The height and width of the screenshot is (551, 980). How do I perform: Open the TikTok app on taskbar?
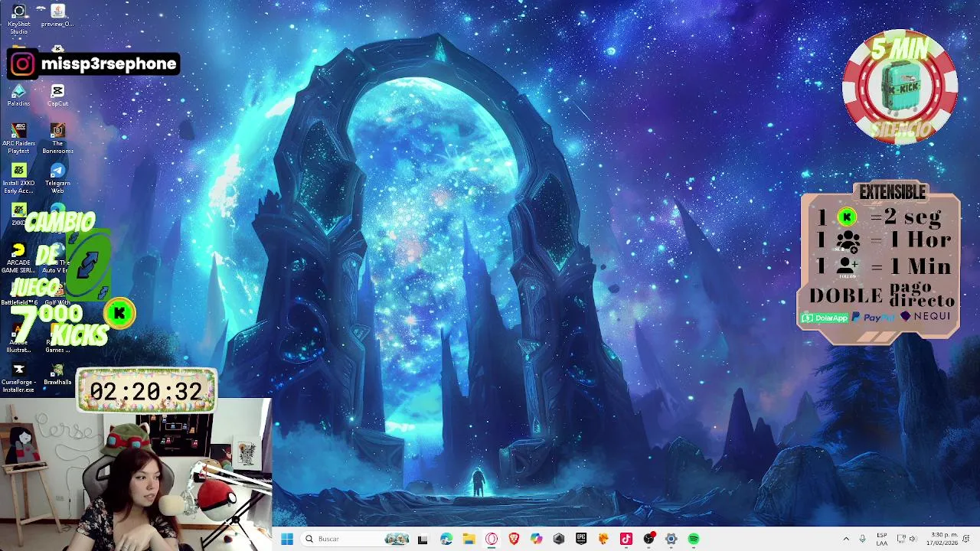(626, 539)
